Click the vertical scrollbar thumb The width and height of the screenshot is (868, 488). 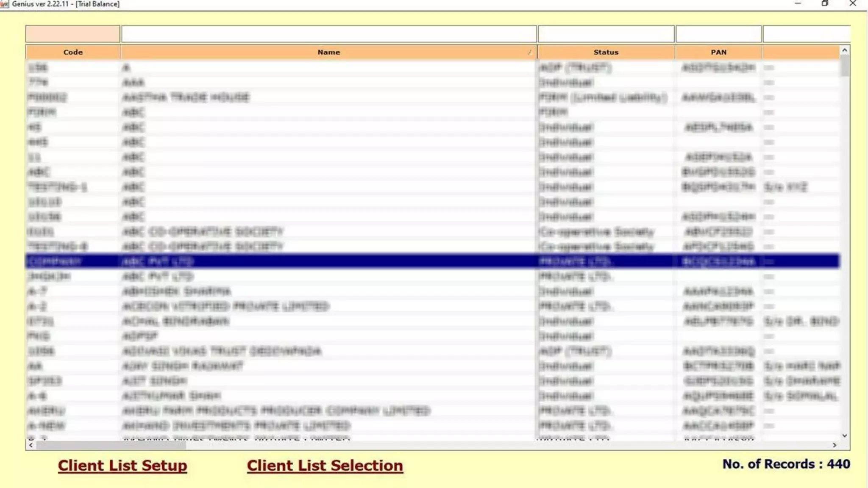click(x=845, y=66)
